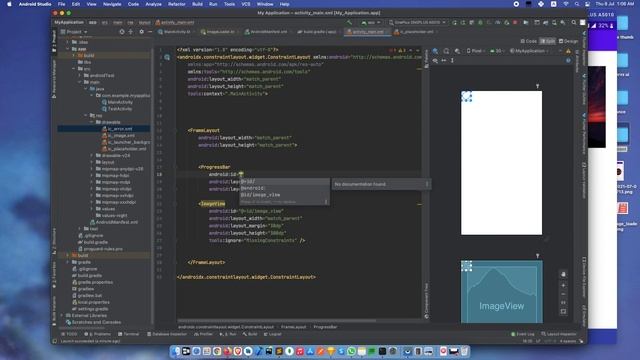The image size is (640, 360).
Task: Click the white design preview surface
Action: click(502, 163)
